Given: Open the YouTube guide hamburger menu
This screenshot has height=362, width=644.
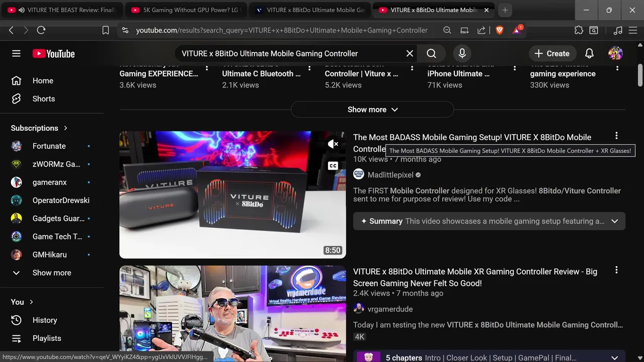Looking at the screenshot, I should (x=16, y=53).
